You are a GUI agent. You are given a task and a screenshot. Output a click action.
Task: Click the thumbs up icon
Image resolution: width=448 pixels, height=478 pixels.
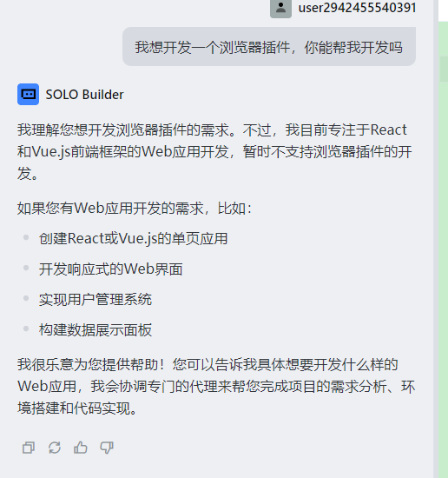tap(81, 448)
